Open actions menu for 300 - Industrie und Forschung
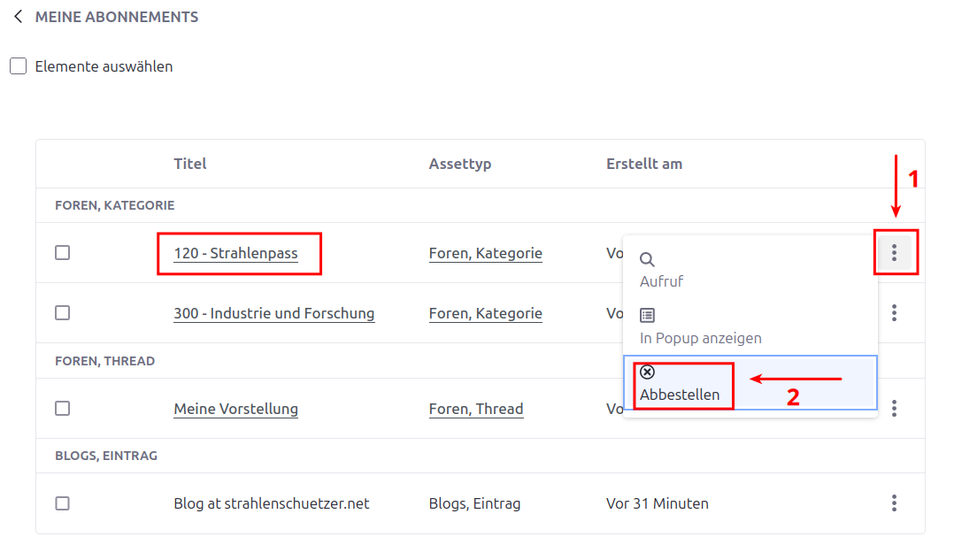Viewport: 954px width, 560px height. (895, 312)
